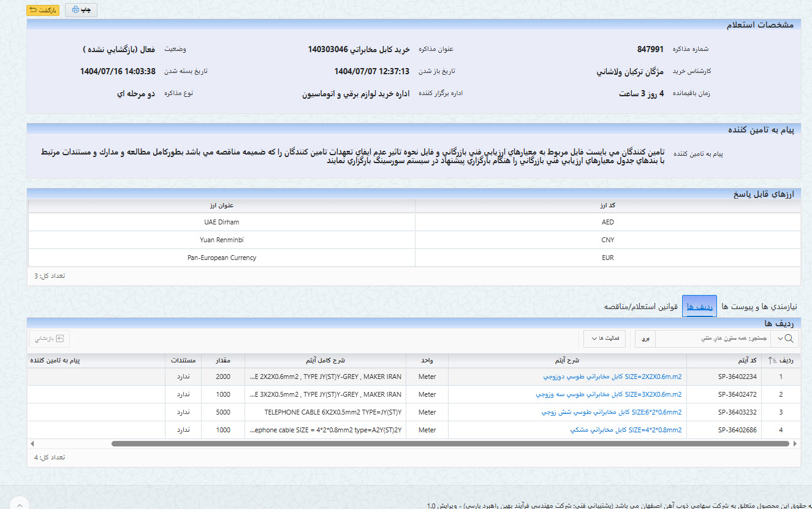
Task: Select the ردیف ها tab
Action: coord(699,306)
